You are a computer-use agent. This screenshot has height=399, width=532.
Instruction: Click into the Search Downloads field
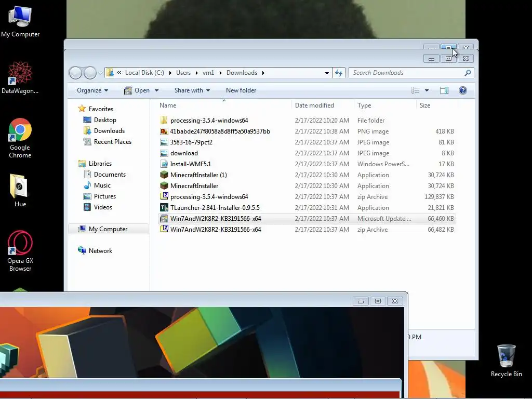407,73
